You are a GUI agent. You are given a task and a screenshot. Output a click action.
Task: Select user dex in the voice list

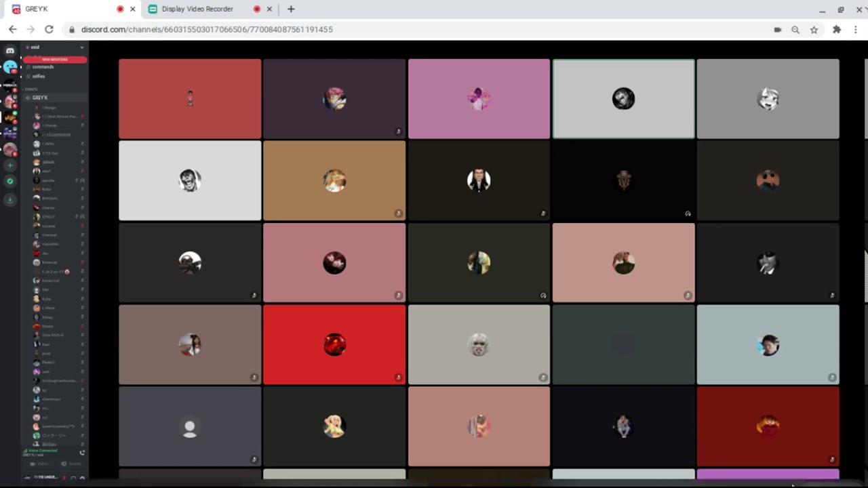[57, 253]
